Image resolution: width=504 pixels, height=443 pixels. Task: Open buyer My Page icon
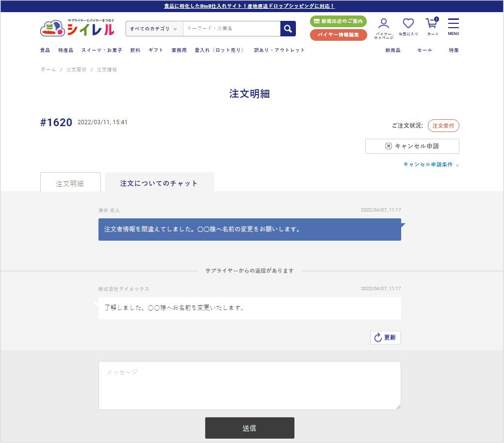383,28
